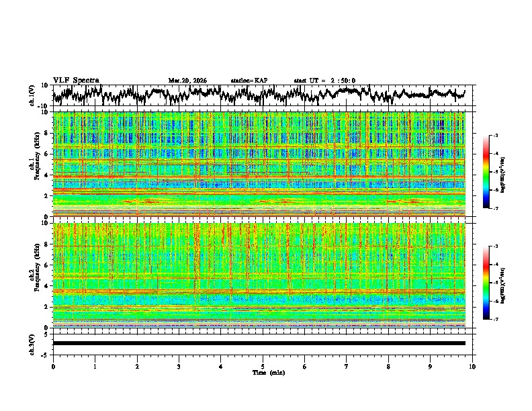The width and height of the screenshot is (532, 411).
Task: Click the "-7" label on ch.2 colorbar
Action: click(x=496, y=319)
